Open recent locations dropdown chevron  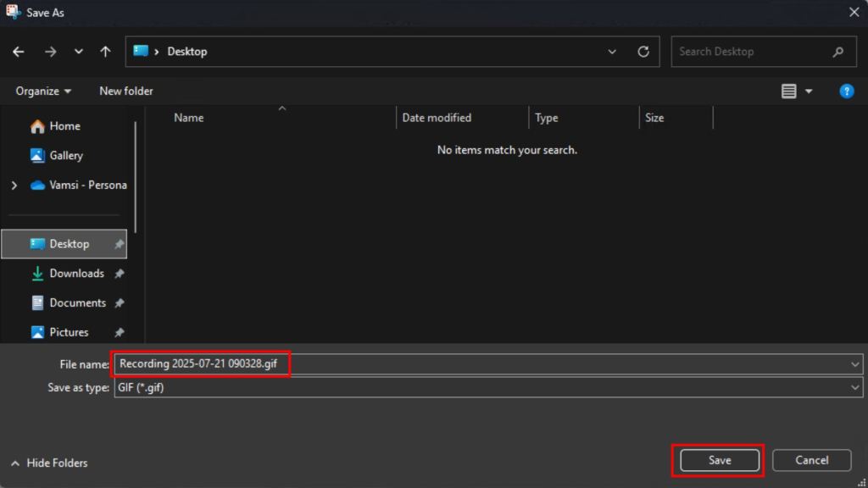click(x=78, y=52)
